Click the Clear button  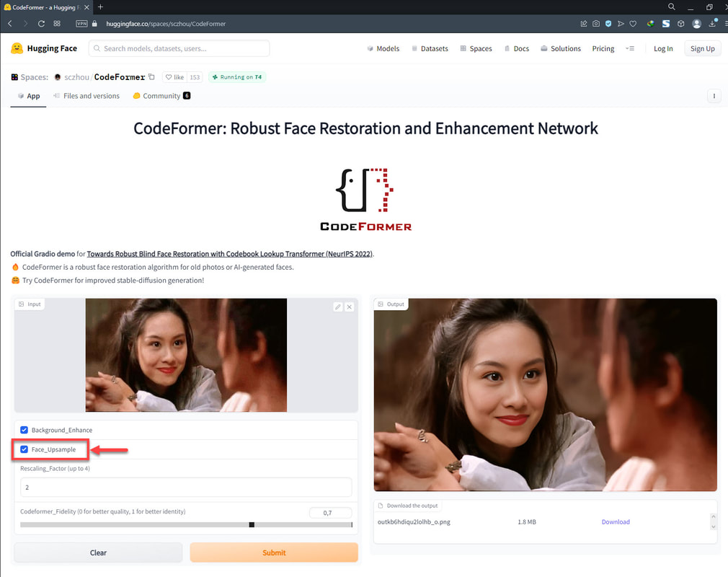coord(99,552)
